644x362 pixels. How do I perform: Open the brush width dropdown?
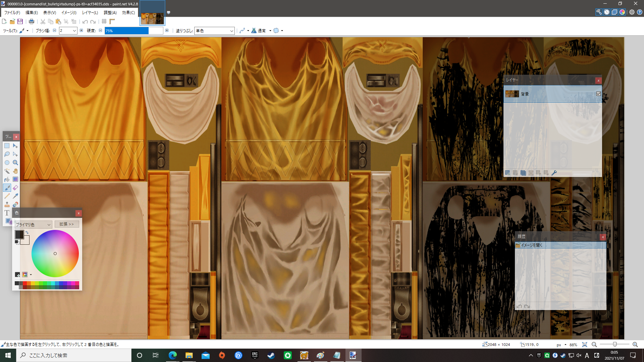point(74,31)
